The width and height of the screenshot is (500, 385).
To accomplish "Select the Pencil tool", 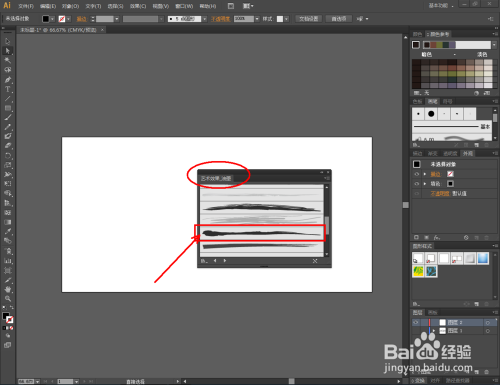I will coord(7,127).
